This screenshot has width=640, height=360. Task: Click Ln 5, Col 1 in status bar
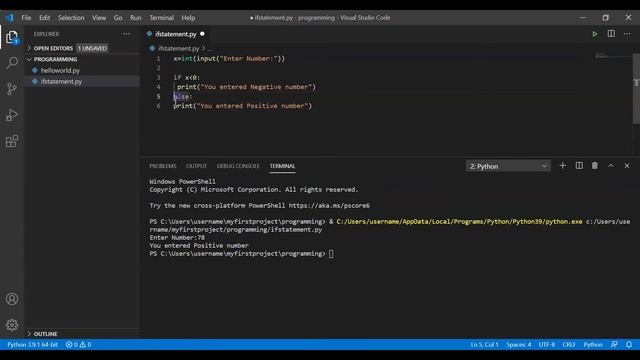pyautogui.click(x=484, y=344)
